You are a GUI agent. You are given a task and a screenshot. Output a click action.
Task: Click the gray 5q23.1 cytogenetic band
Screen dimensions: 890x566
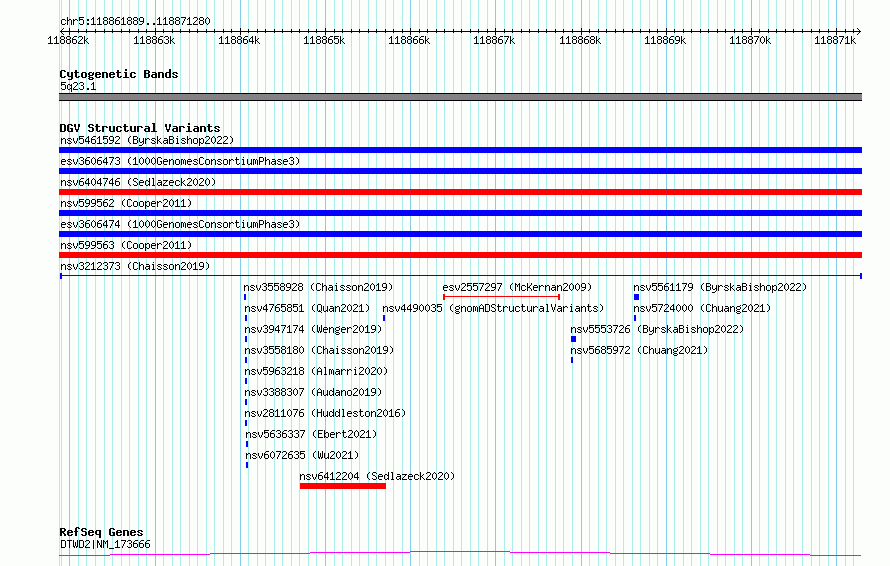pos(460,97)
